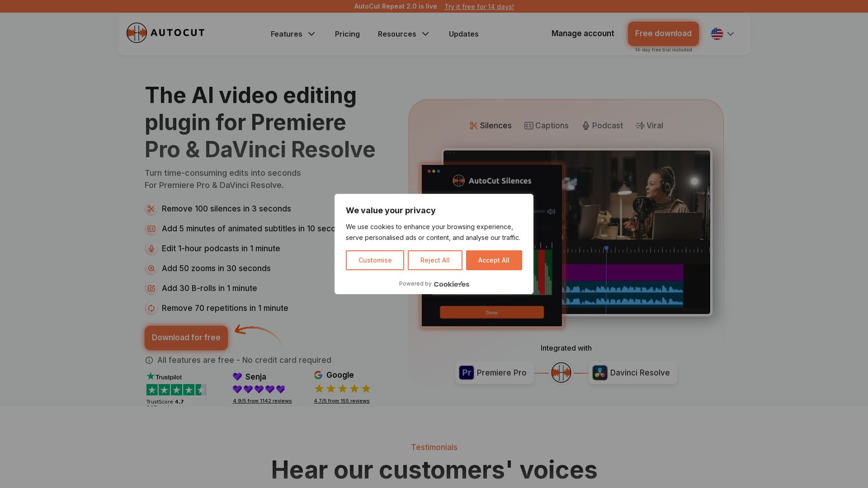Switch to the Captions tab

tap(546, 126)
